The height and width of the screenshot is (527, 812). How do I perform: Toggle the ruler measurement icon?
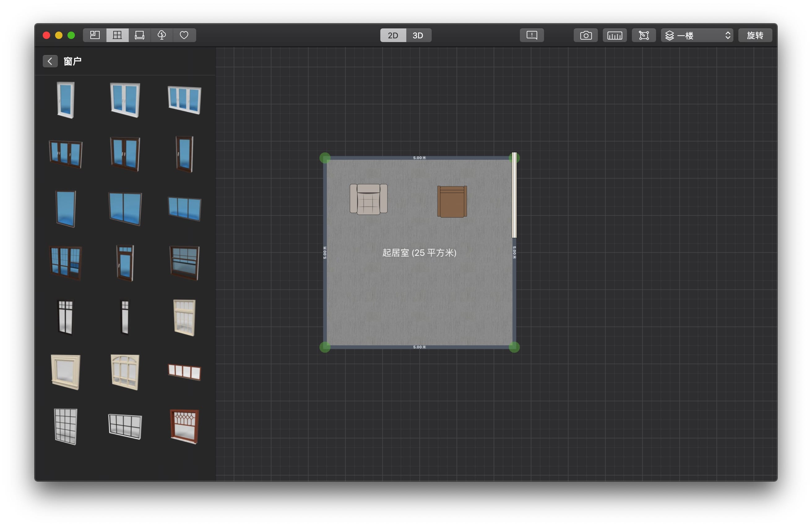(x=615, y=36)
